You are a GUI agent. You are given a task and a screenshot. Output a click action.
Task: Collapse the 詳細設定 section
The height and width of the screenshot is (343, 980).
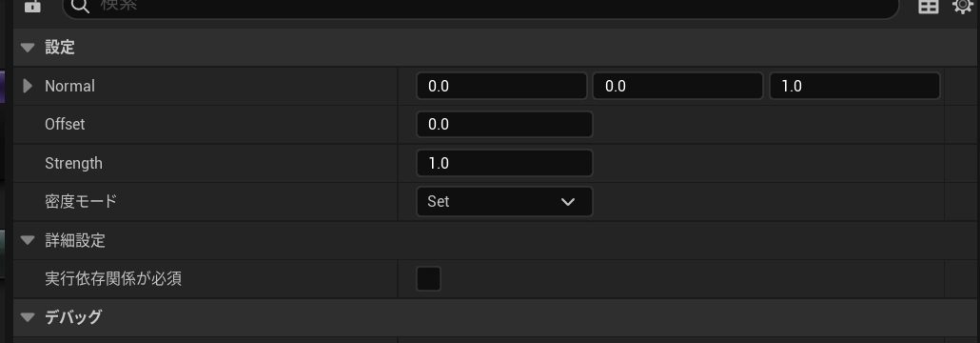[28, 240]
